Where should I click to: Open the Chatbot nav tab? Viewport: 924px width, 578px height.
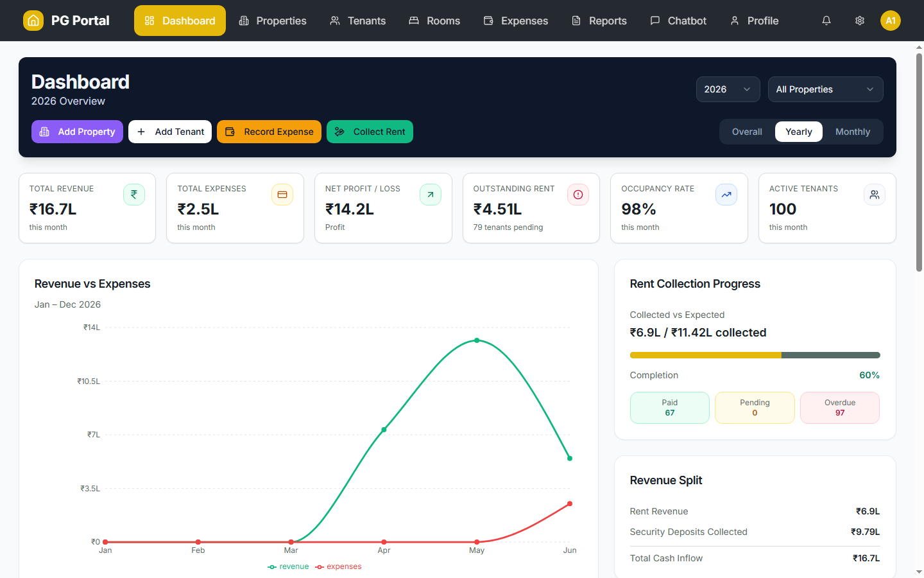point(678,21)
